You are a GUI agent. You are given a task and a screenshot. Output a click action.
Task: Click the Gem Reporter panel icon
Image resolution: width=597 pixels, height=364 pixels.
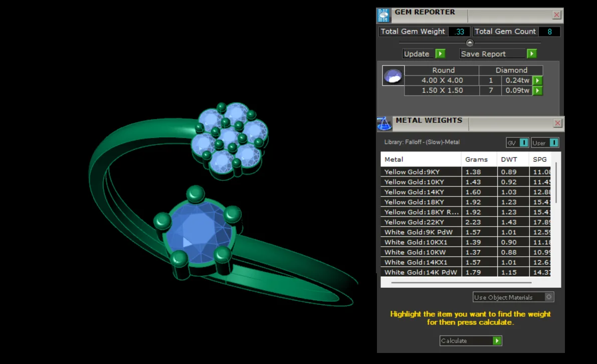[383, 15]
